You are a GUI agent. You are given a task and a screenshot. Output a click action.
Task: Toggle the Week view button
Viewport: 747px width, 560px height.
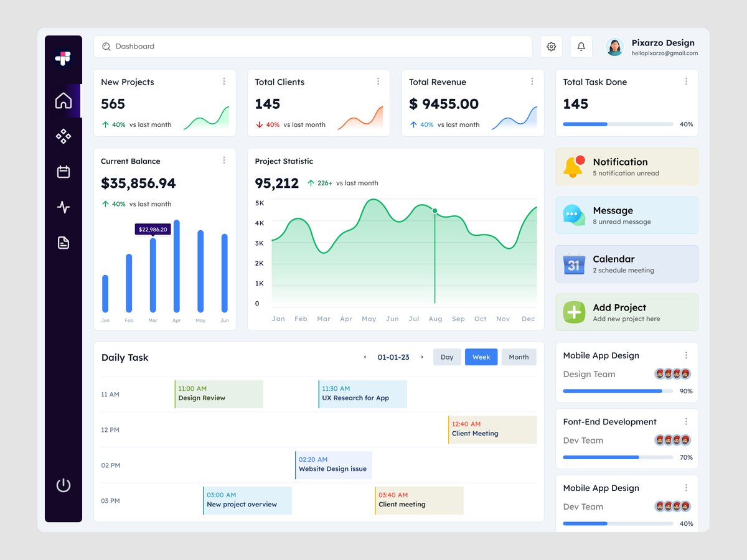coord(481,357)
